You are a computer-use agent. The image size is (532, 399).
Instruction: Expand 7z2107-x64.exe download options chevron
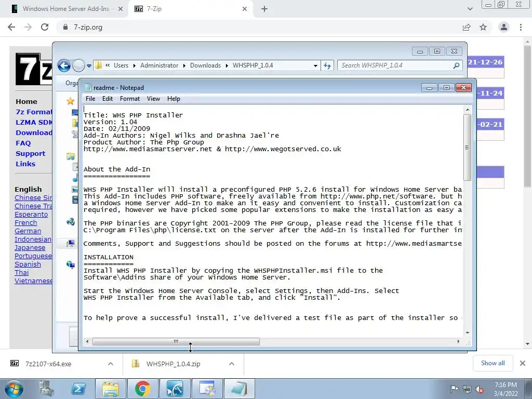pyautogui.click(x=111, y=364)
